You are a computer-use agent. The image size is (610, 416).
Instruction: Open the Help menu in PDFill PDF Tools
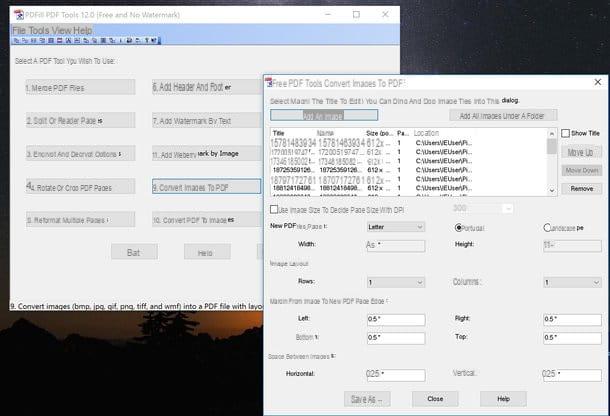(x=82, y=30)
